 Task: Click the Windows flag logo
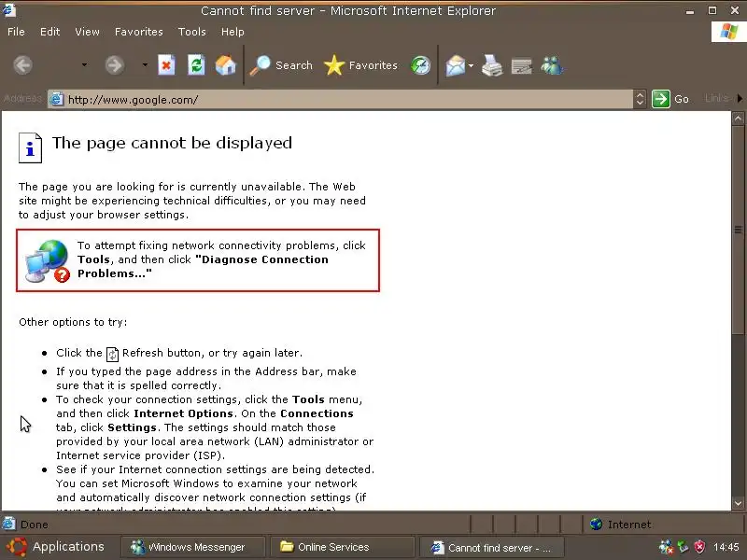[728, 32]
